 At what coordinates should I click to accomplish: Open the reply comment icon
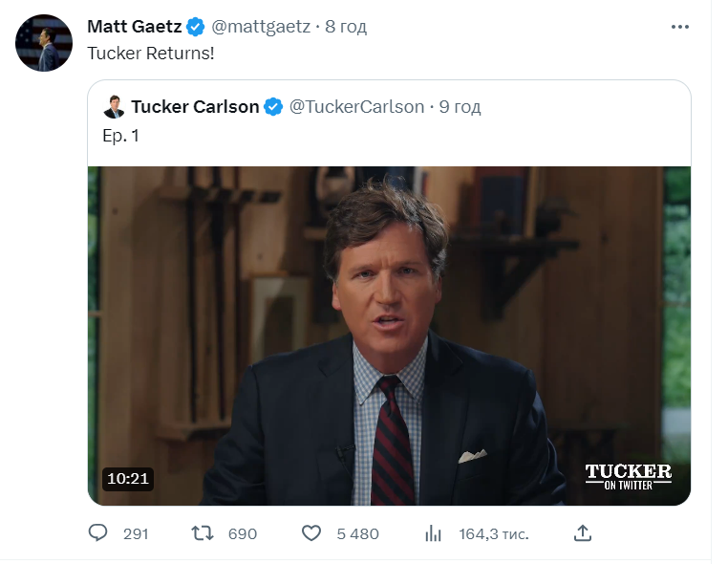pos(98,532)
